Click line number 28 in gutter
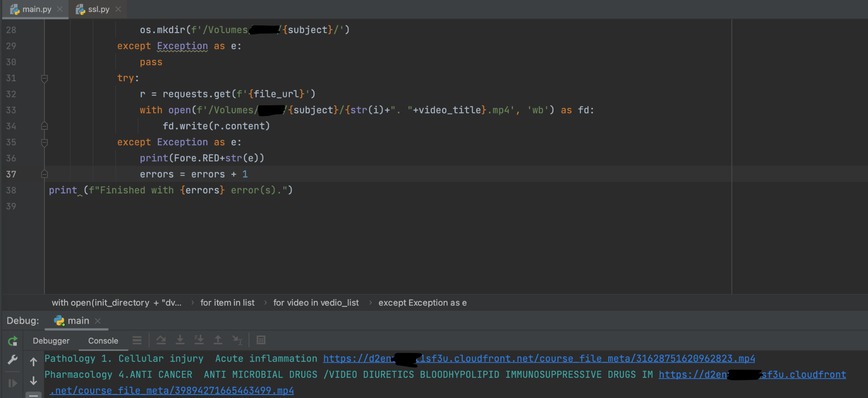 coord(11,30)
